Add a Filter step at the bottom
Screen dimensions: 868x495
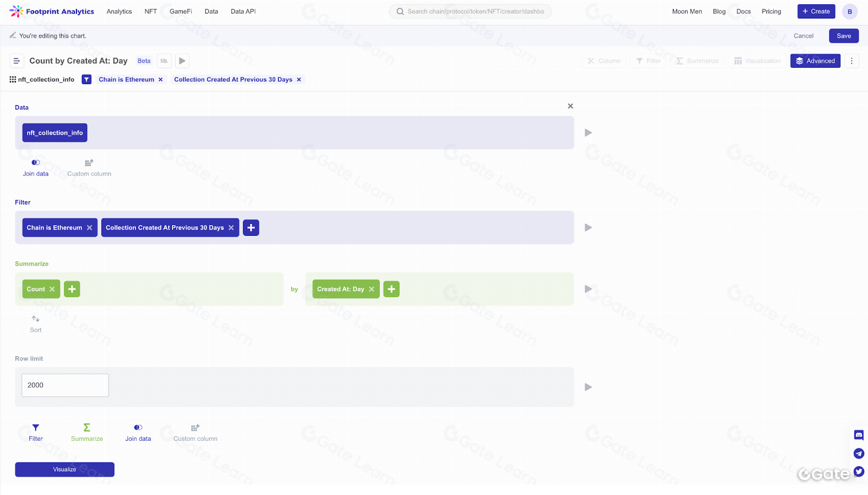coord(36,433)
